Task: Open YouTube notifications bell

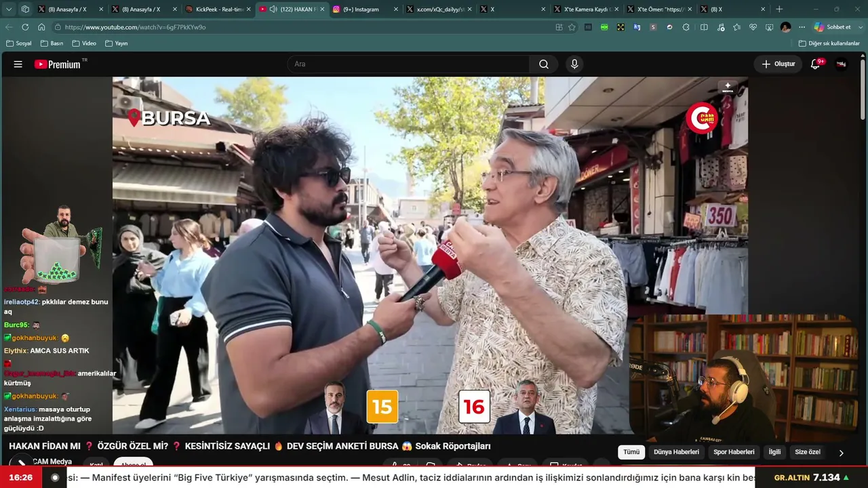Action: [816, 64]
